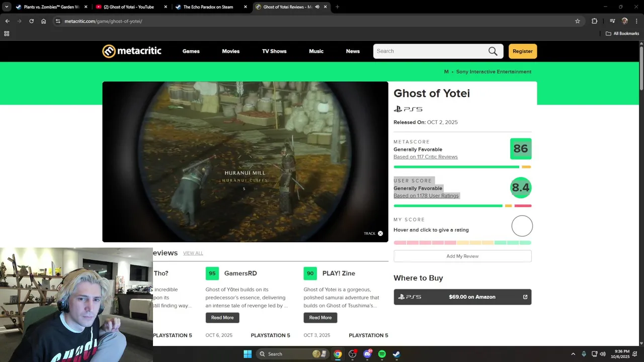This screenshot has width=644, height=362.
Task: Click the 95 score for GamersRD
Action: point(212,274)
